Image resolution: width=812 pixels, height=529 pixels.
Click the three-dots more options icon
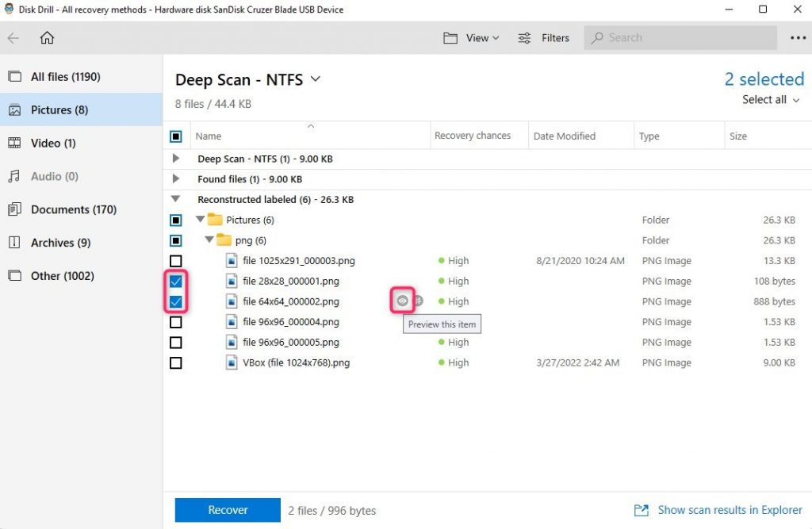pos(797,37)
